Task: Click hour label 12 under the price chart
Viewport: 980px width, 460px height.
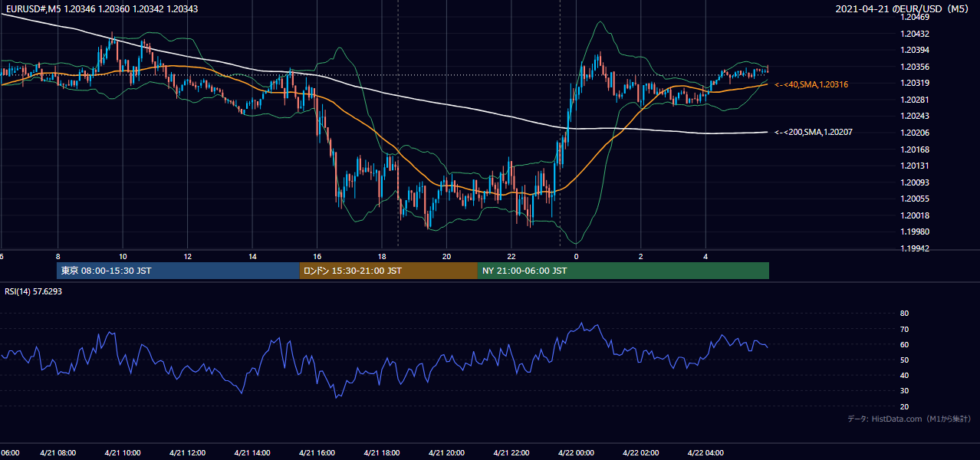Action: coord(187,256)
